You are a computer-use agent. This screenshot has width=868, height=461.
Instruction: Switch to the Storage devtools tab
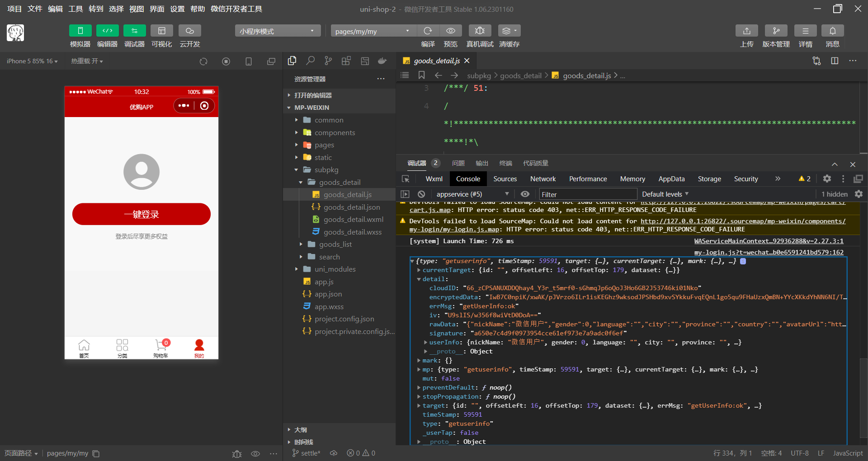click(709, 179)
